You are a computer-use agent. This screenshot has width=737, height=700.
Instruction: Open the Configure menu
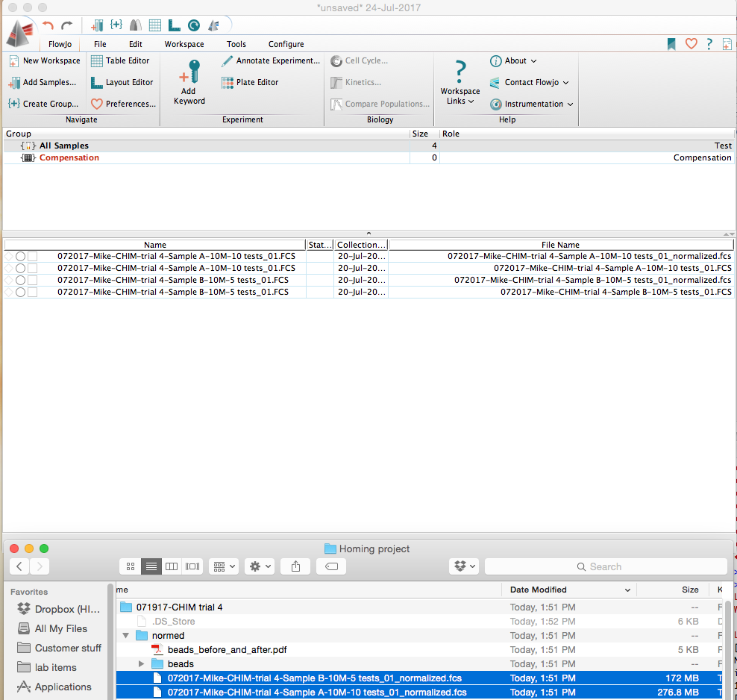[x=286, y=44]
